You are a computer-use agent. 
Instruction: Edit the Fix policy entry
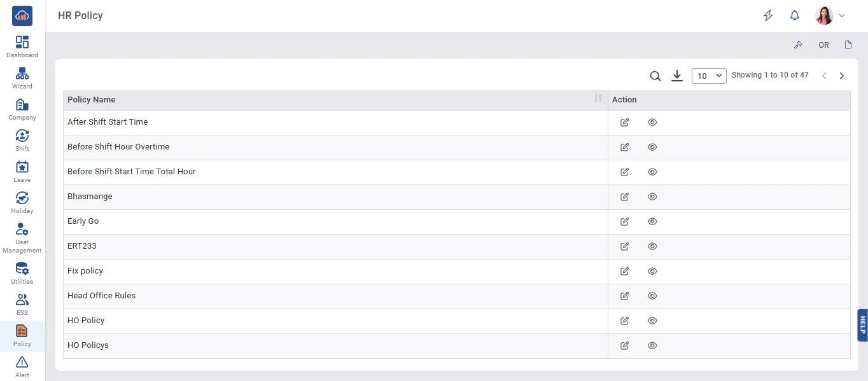tap(625, 271)
